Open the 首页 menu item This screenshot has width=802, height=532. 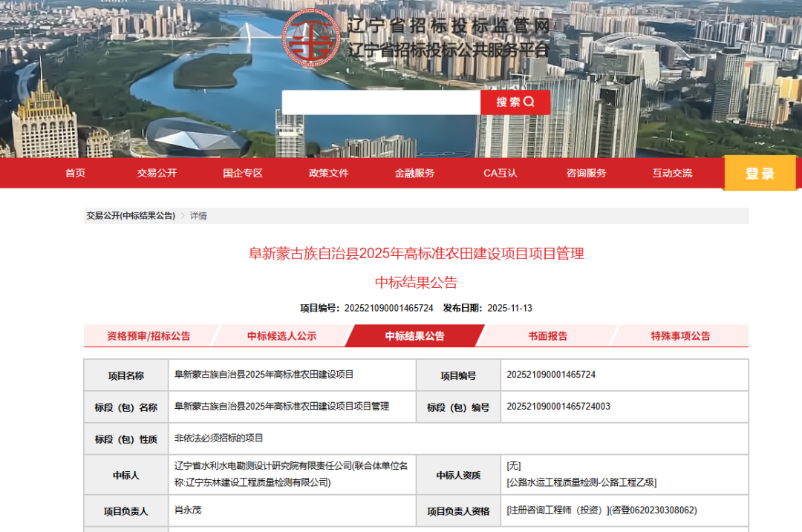[x=75, y=173]
